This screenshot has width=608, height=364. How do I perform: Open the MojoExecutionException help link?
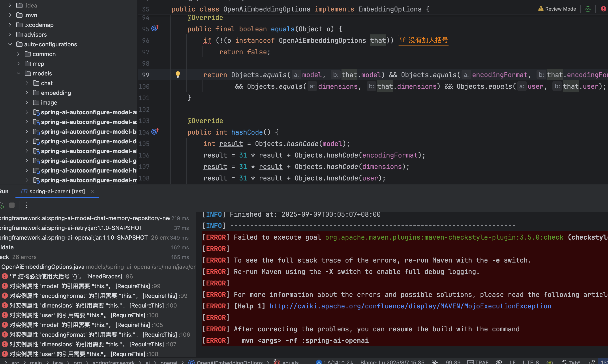pyautogui.click(x=410, y=306)
